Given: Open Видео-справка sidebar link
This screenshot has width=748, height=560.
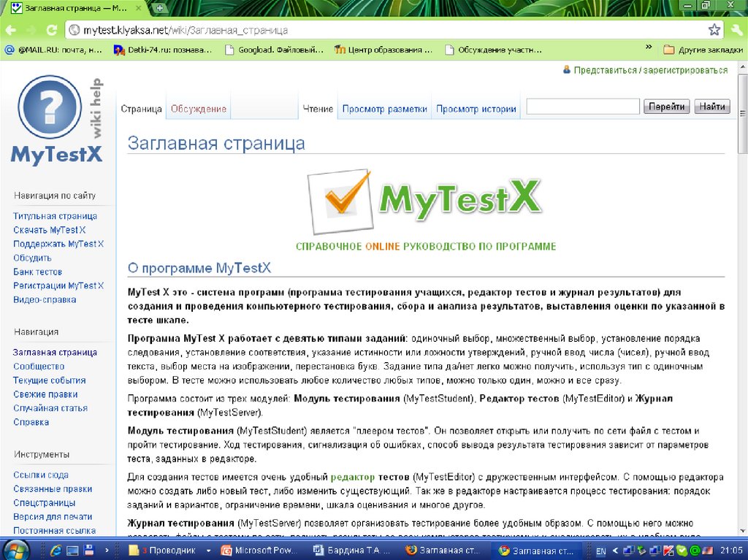Looking at the screenshot, I should click(45, 299).
